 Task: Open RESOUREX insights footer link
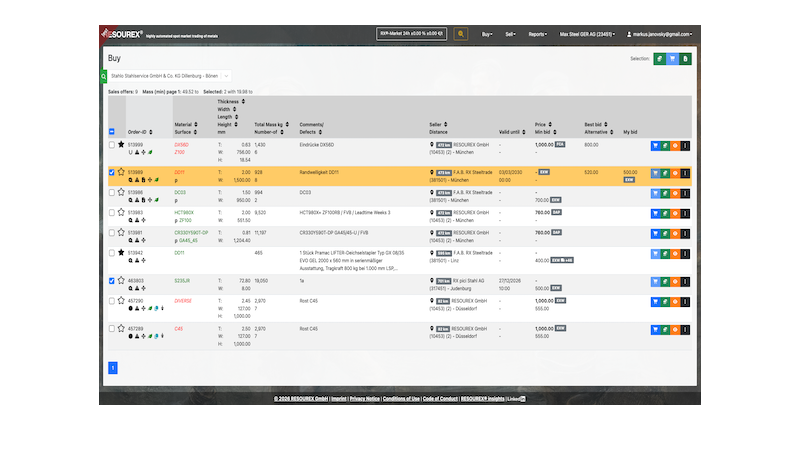click(x=482, y=399)
